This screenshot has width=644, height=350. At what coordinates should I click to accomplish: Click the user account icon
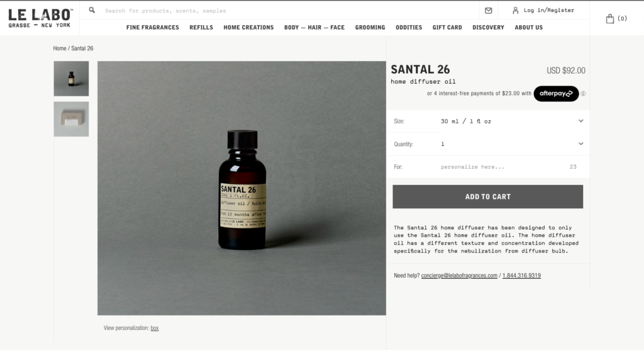tap(516, 10)
